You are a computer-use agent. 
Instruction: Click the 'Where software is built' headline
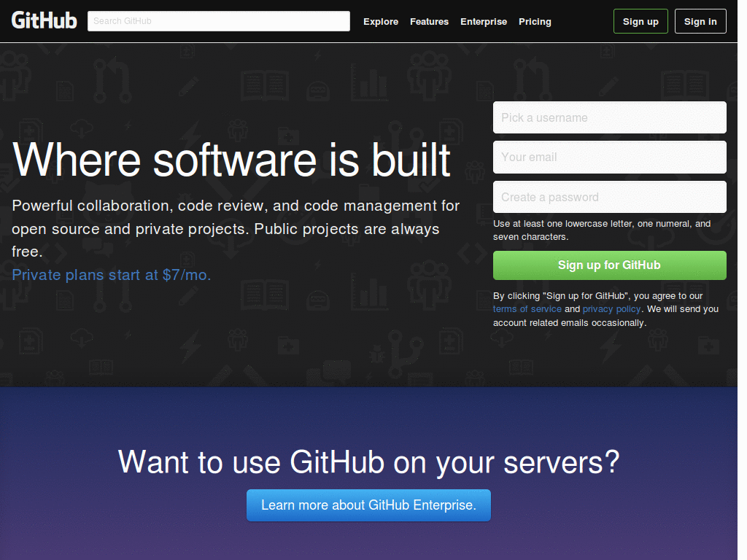click(231, 160)
